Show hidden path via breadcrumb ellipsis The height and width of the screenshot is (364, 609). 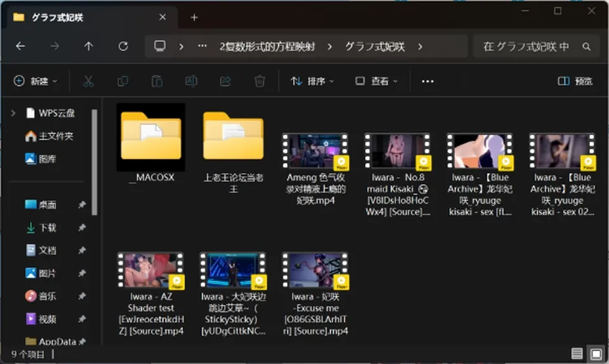202,46
